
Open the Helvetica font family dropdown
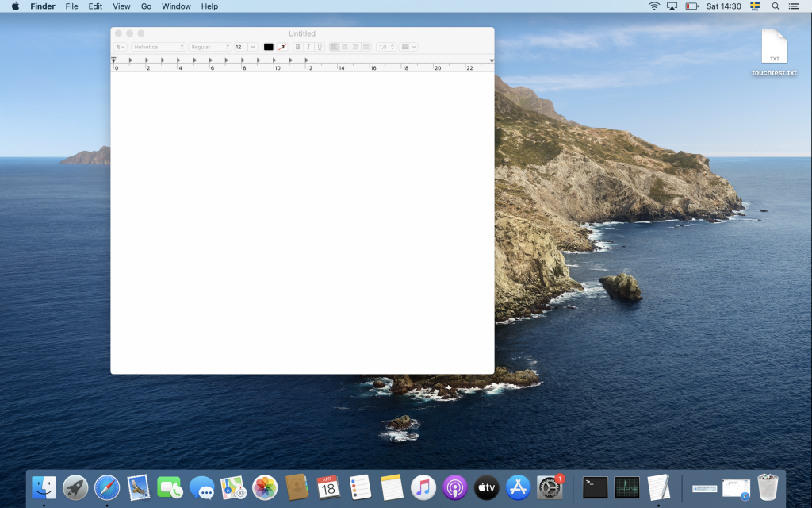[159, 47]
